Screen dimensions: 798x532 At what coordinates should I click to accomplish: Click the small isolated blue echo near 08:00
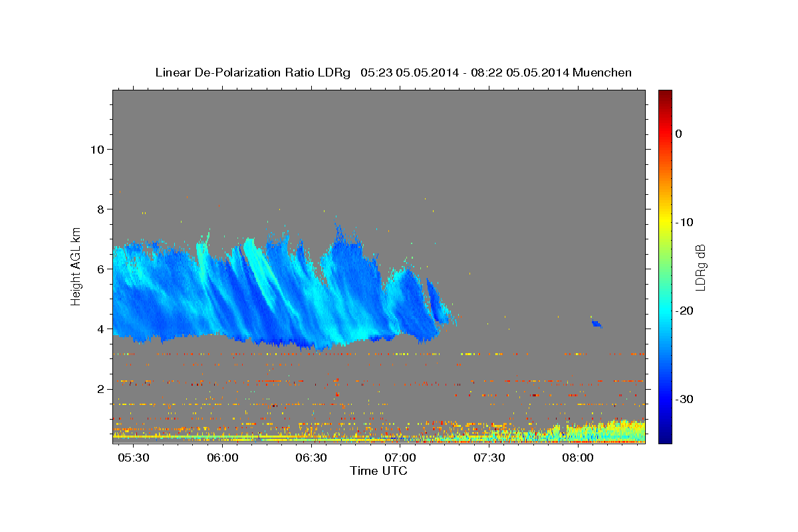tap(597, 323)
